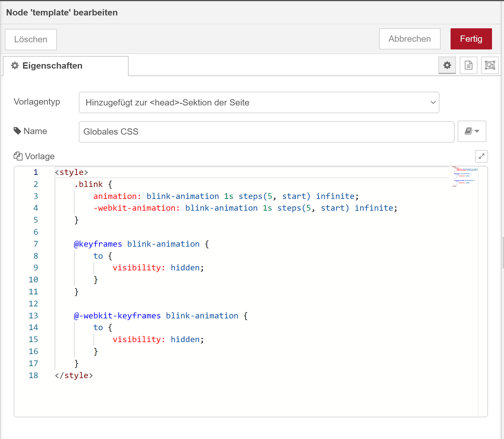504x439 pixels.
Task: Open node appearance settings icon
Action: click(x=490, y=65)
